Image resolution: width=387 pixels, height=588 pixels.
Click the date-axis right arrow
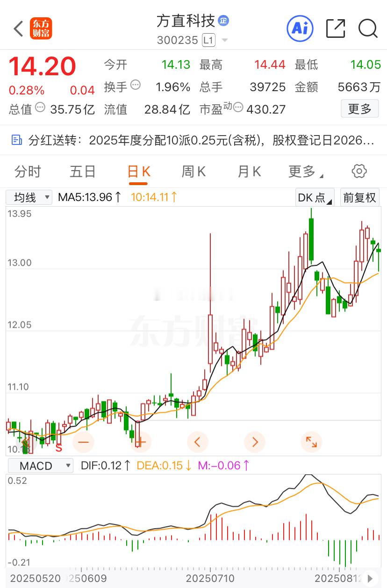pyautogui.click(x=371, y=578)
